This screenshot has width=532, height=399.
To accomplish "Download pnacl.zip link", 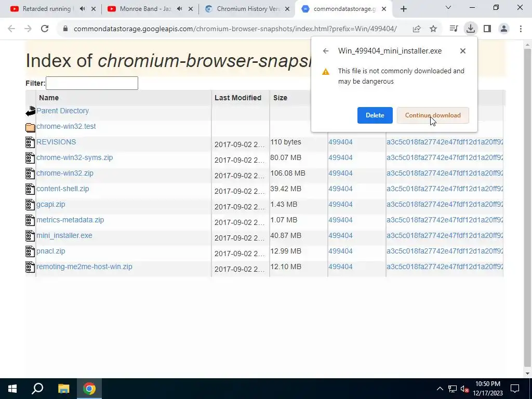I will (51, 251).
